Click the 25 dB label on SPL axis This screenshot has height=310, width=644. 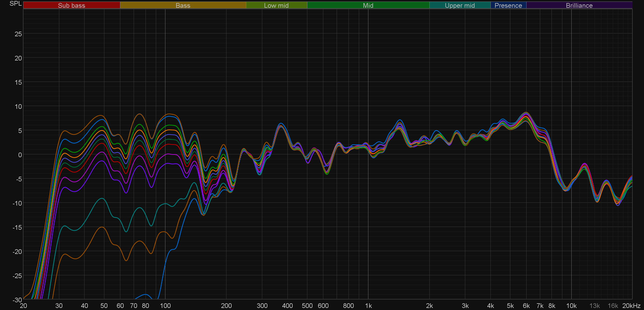pyautogui.click(x=18, y=34)
